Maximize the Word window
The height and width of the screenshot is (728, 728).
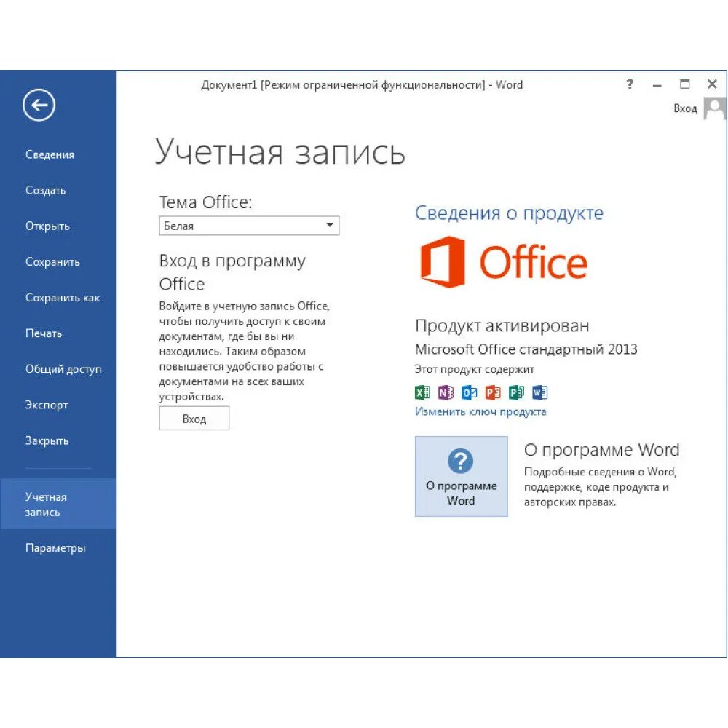685,84
